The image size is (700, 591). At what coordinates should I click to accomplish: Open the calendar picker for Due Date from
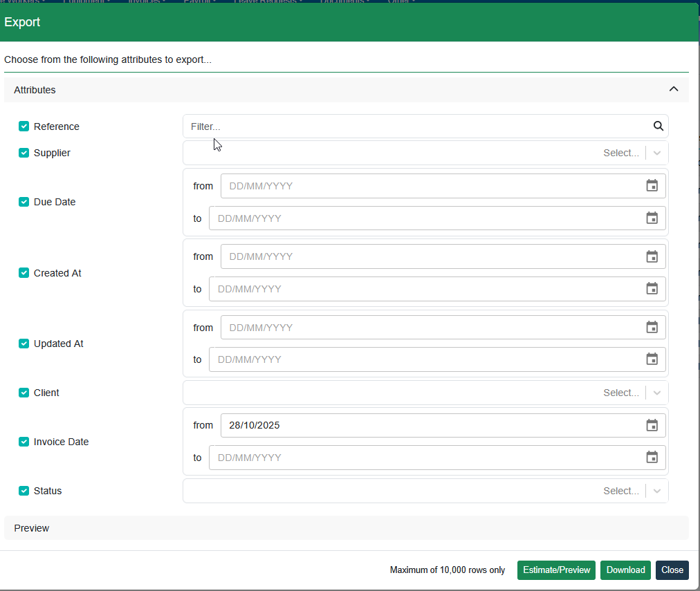652,185
